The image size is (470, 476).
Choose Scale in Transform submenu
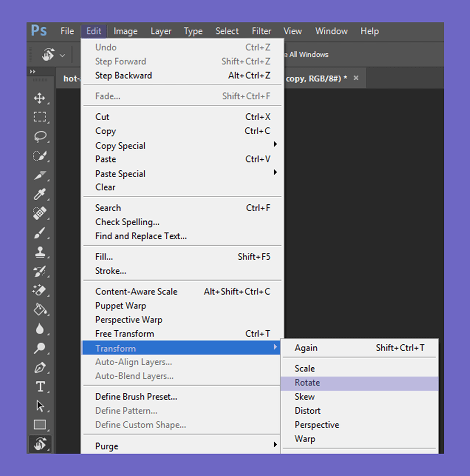tap(360, 368)
